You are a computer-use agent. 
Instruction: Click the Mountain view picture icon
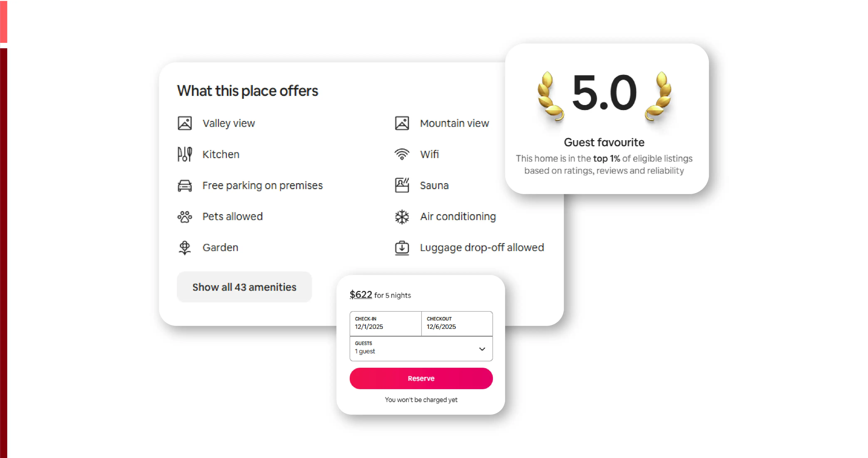tap(402, 123)
